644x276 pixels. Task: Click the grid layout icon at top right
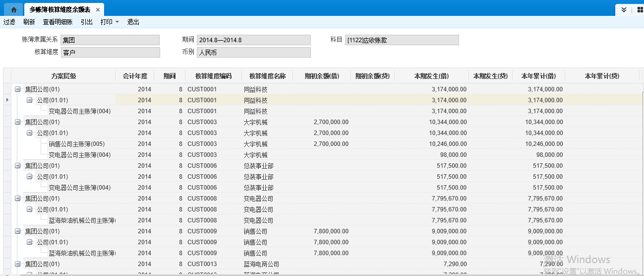pos(640,9)
